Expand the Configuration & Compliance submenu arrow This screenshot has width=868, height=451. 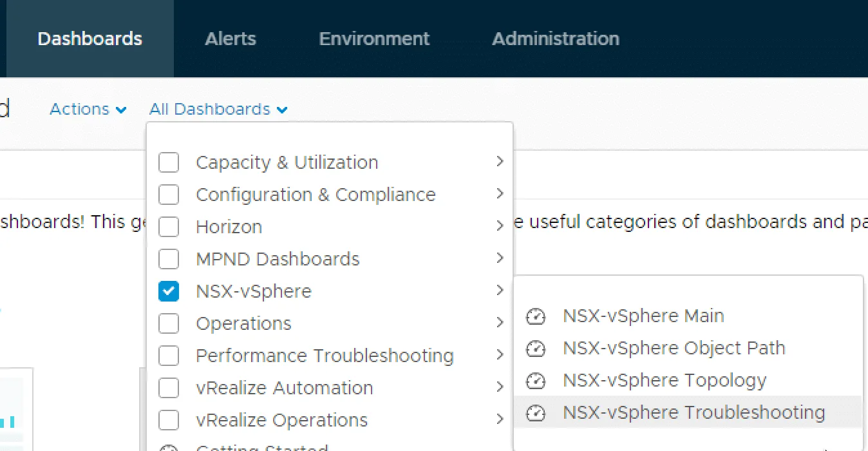500,194
